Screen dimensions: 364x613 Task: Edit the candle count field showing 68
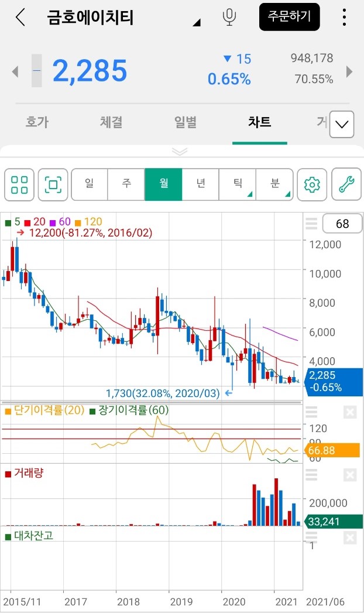(x=342, y=224)
